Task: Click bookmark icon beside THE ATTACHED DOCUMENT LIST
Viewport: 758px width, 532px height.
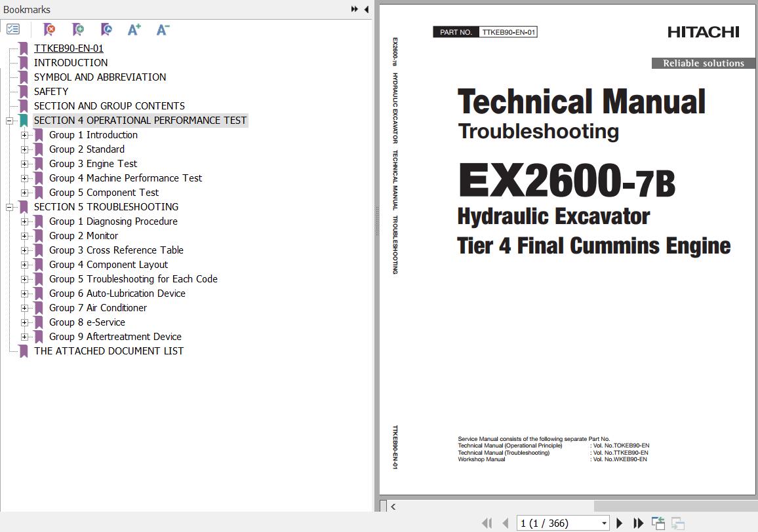Action: tap(23, 351)
